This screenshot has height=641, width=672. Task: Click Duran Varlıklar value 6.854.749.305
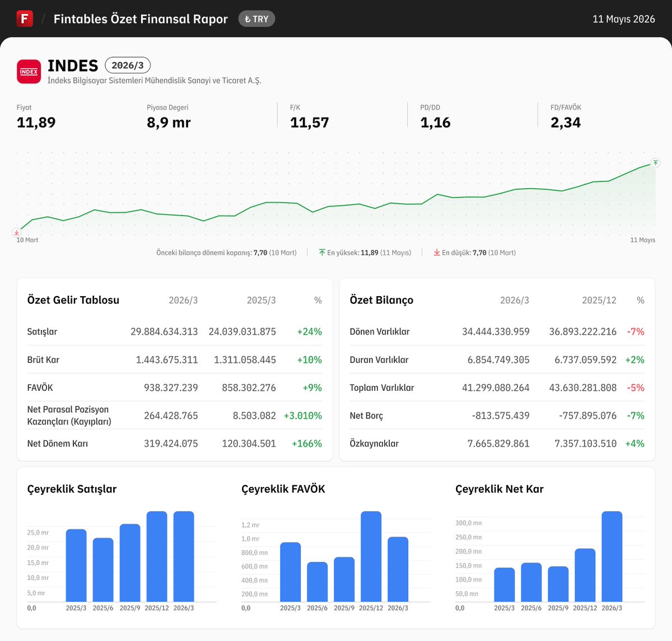point(498,359)
